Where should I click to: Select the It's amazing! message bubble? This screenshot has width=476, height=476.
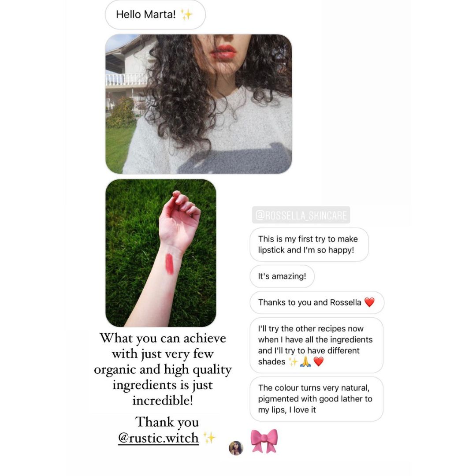282,276
